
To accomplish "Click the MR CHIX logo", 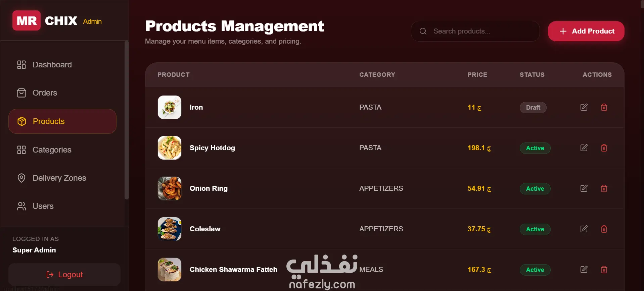I will [x=45, y=21].
